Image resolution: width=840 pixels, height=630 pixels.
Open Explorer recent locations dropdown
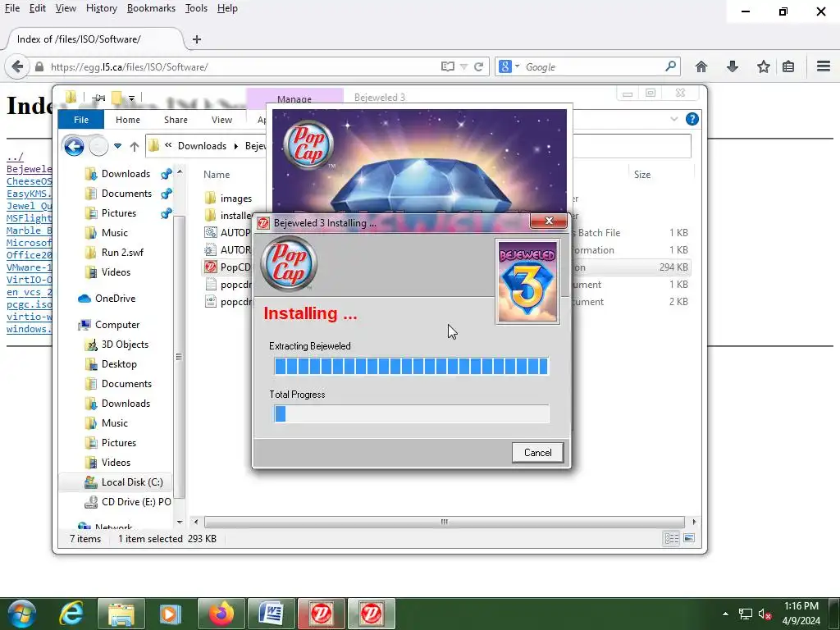click(117, 146)
